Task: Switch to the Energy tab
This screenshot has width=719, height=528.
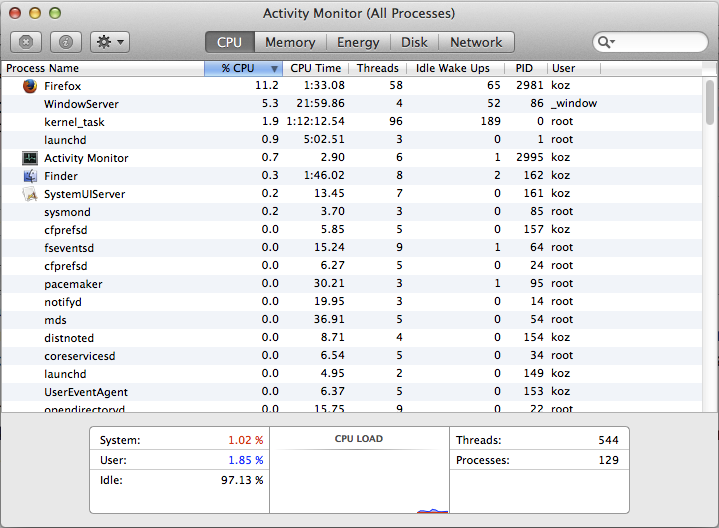Action: point(358,42)
